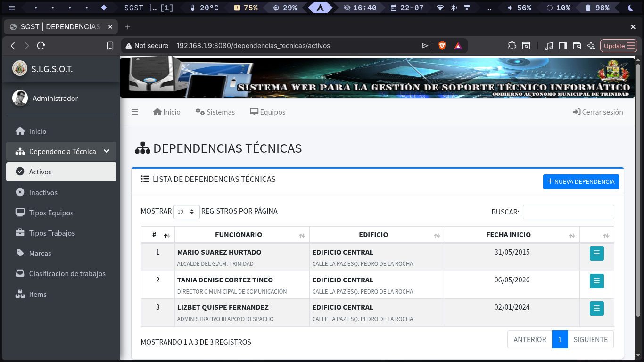Sort table by FECHA INICIO column
Viewport: 644px width, 362px height.
coord(512,235)
